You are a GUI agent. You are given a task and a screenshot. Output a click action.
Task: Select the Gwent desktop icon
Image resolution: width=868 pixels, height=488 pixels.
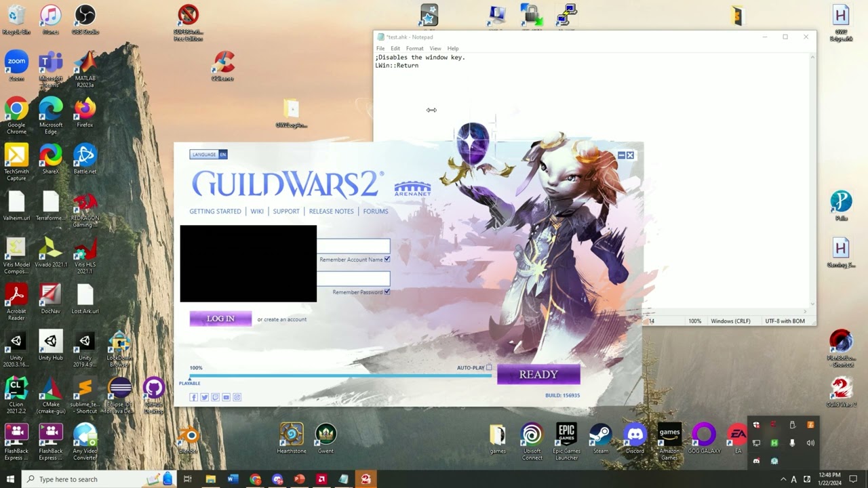[x=325, y=439]
